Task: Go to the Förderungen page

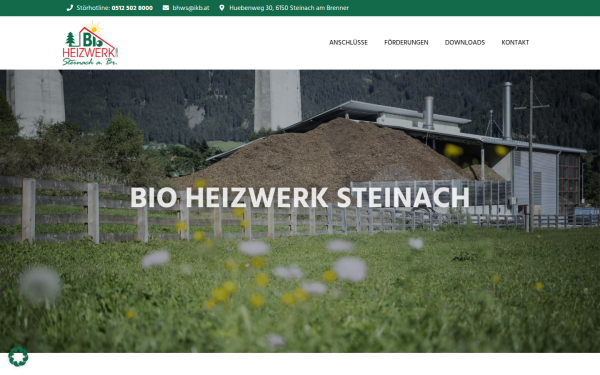Action: pyautogui.click(x=406, y=42)
